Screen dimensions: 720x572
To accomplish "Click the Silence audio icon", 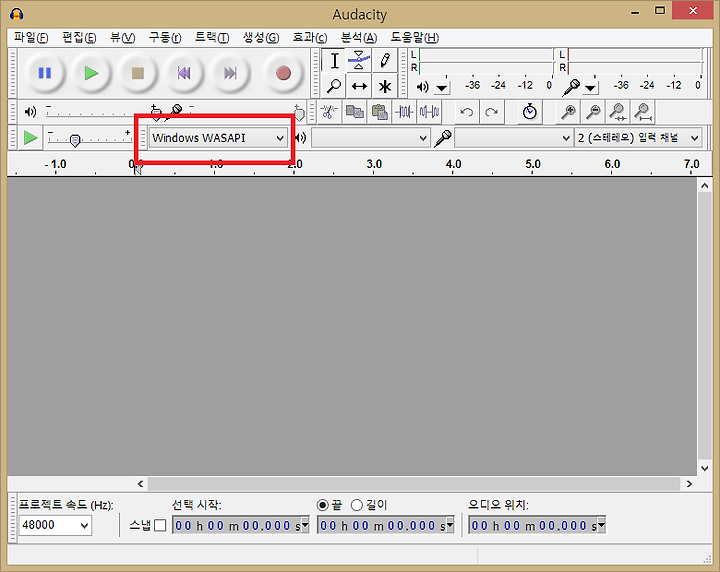I will [429, 112].
